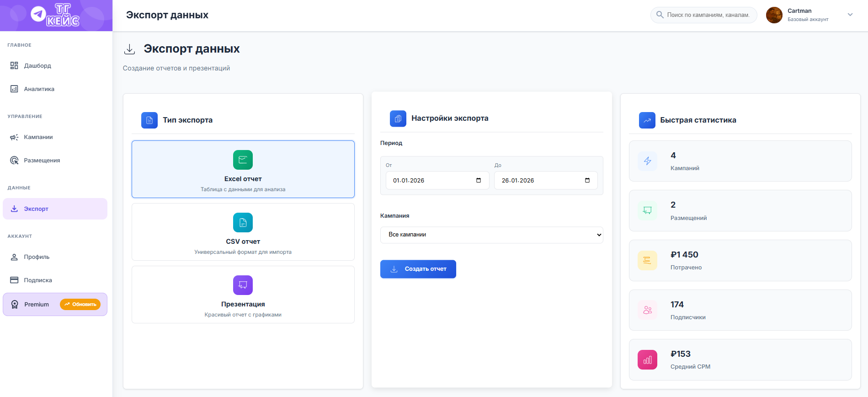This screenshot has width=868, height=397.
Task: Click the green Excel report icon
Action: 243,160
